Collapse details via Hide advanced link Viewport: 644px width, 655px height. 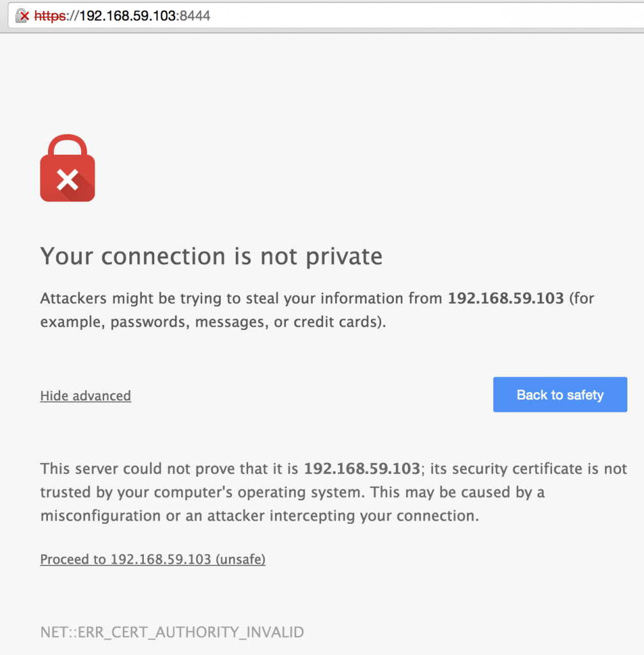[x=86, y=396]
